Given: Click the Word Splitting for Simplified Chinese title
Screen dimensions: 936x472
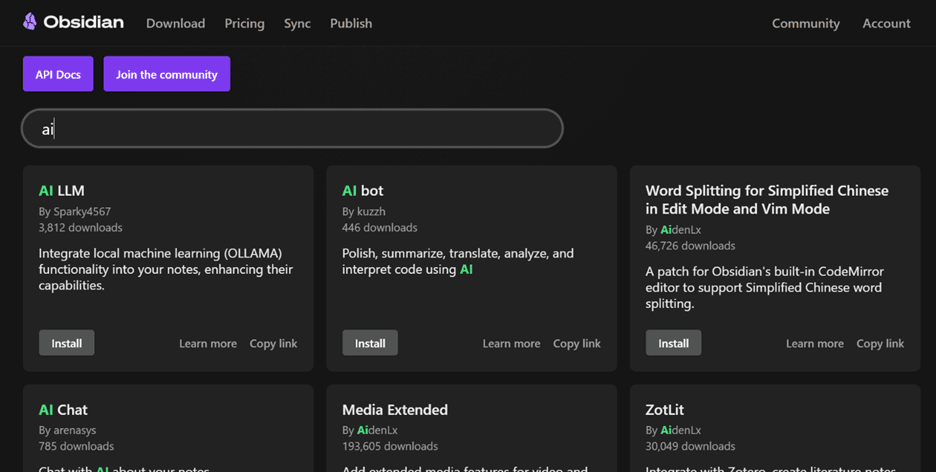Looking at the screenshot, I should pyautogui.click(x=766, y=199).
